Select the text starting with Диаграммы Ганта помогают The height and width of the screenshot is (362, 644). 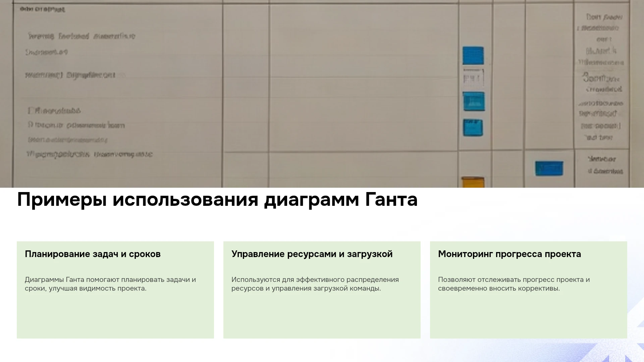[110, 284]
